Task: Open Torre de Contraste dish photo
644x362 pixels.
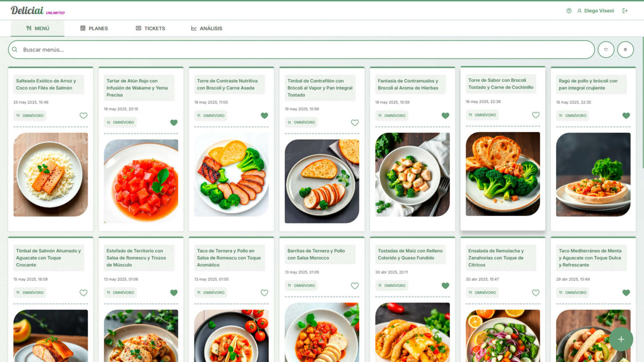Action: [231, 175]
